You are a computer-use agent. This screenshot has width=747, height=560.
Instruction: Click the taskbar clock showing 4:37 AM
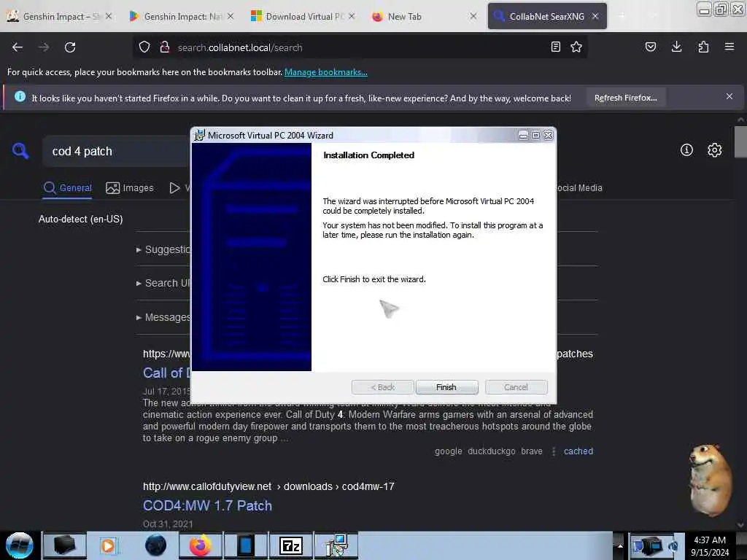point(710,546)
